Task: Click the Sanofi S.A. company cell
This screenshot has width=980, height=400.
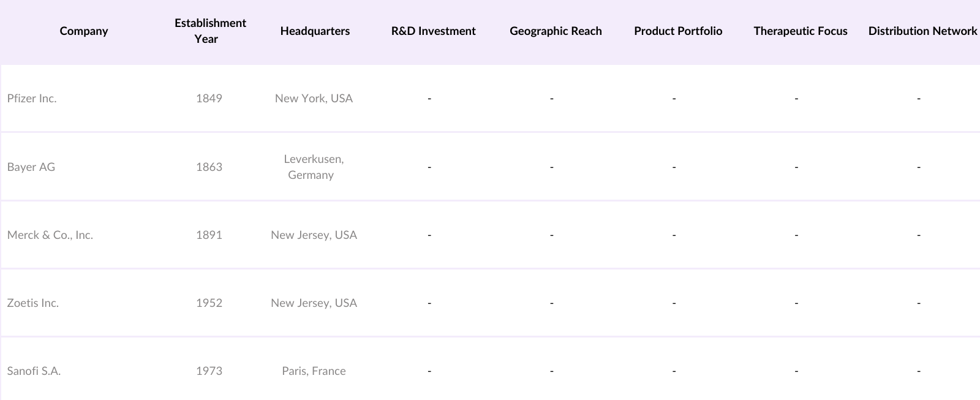Action: 34,371
